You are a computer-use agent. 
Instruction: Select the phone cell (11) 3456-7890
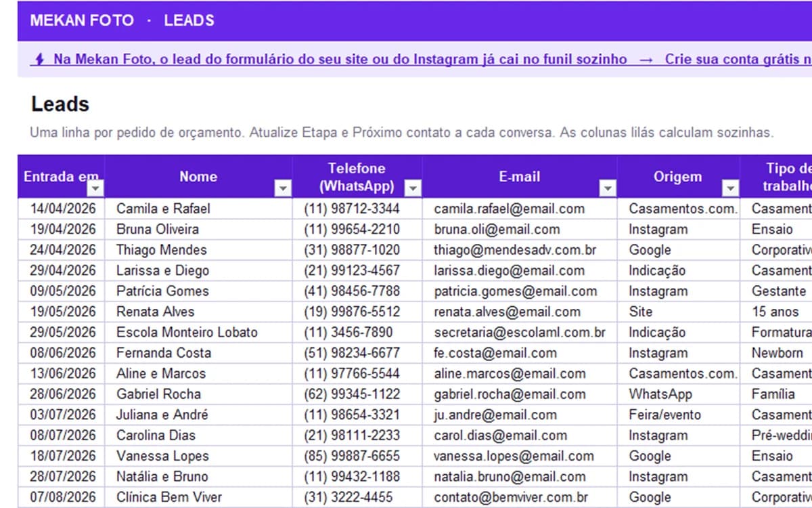click(357, 333)
